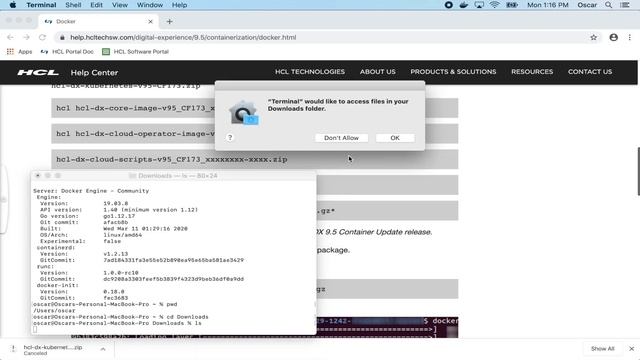
Task: Open the browser three-dot menu
Action: (x=630, y=37)
